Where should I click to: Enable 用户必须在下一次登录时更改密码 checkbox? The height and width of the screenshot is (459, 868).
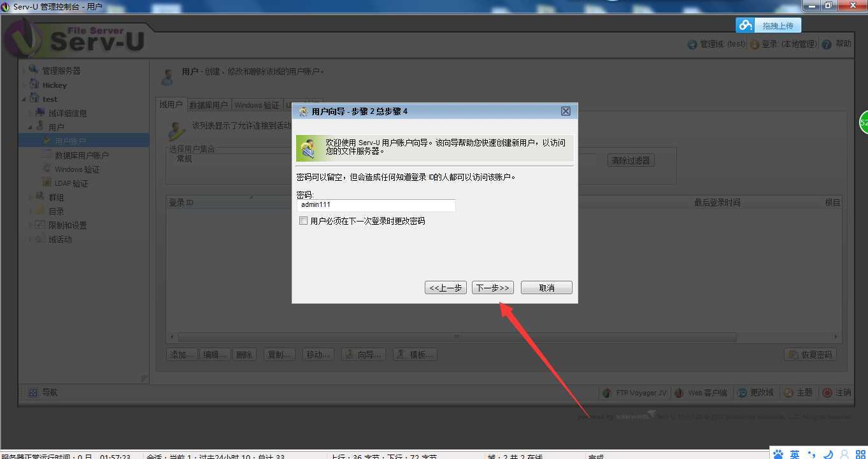(303, 221)
